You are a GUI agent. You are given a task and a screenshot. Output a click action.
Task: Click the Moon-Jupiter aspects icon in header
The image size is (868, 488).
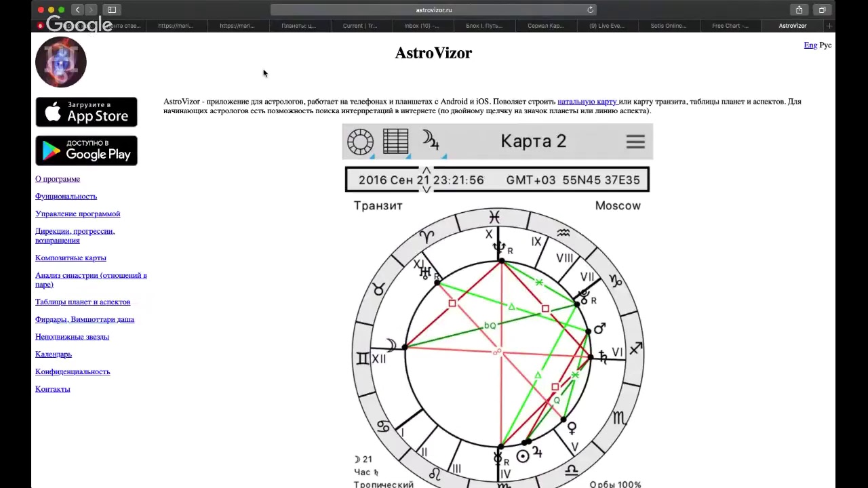coord(431,140)
